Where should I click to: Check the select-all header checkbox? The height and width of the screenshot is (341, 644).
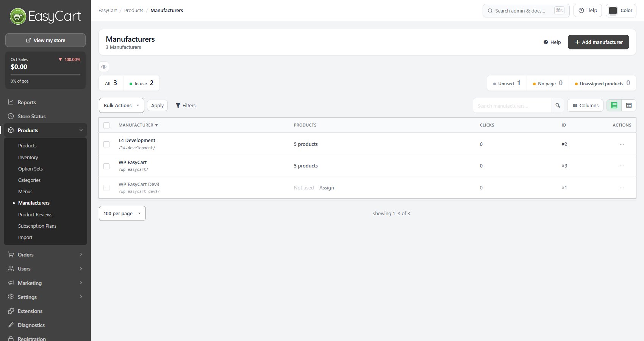pyautogui.click(x=106, y=125)
